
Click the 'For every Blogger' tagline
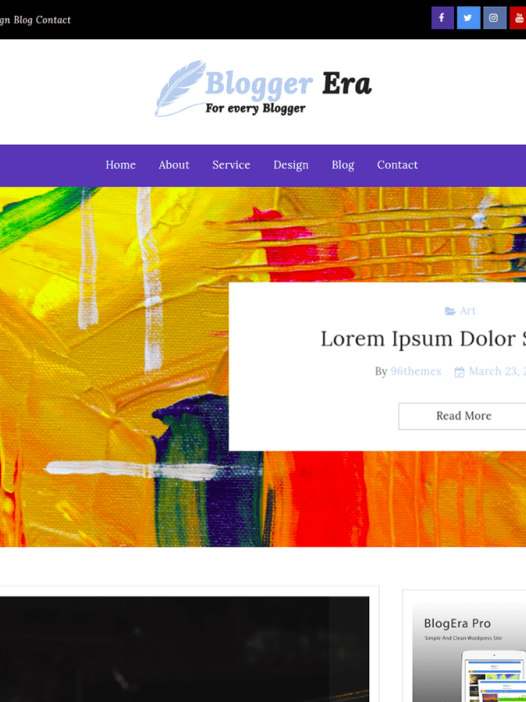(x=256, y=108)
